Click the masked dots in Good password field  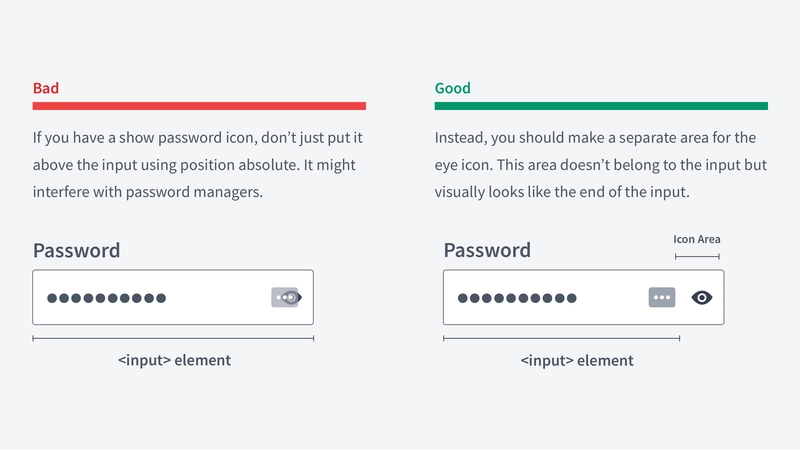(517, 298)
